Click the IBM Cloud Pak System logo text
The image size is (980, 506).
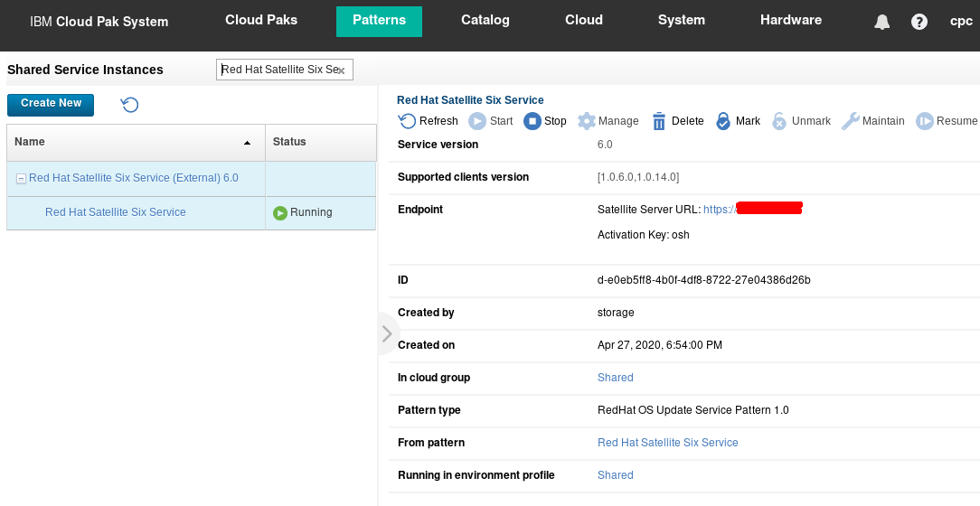[x=99, y=22]
